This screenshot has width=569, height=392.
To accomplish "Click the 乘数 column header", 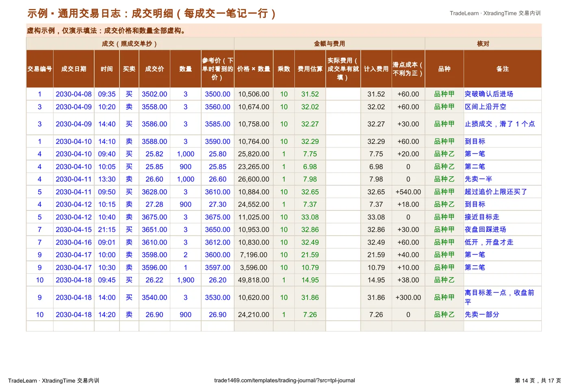I will click(x=284, y=69).
